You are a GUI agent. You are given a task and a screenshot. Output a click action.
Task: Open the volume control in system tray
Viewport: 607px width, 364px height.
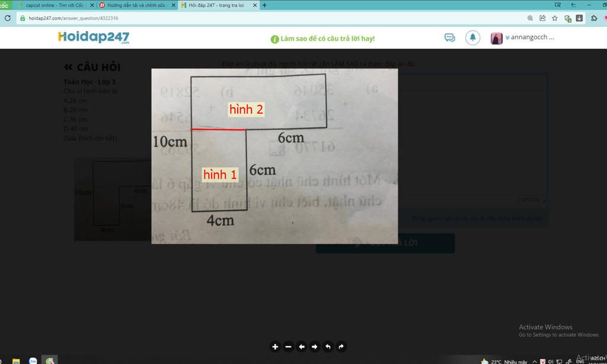(550, 362)
